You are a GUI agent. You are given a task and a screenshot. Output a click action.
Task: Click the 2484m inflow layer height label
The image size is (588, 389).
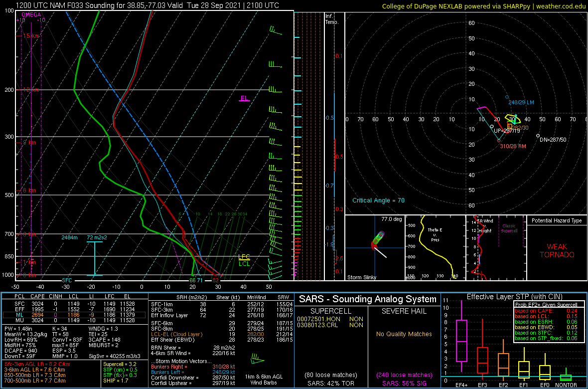coord(70,238)
